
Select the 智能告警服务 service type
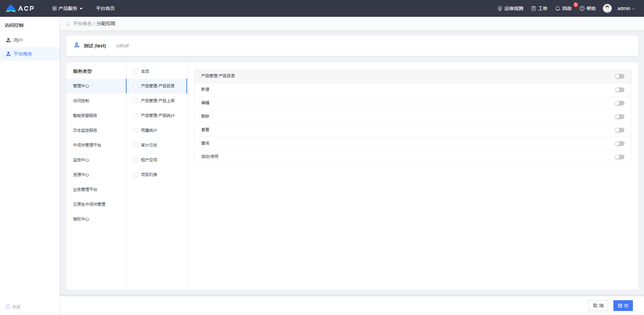click(x=96, y=116)
